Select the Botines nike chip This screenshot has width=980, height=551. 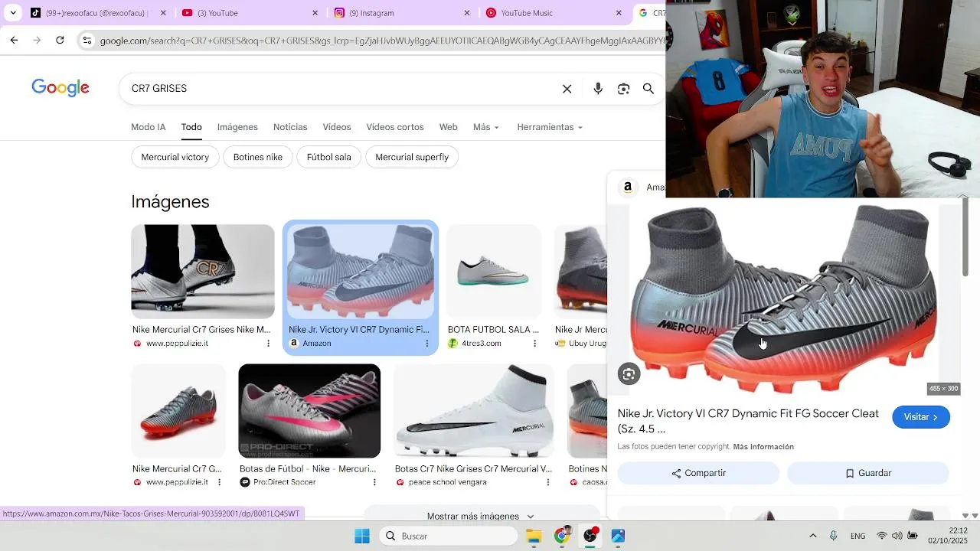click(258, 157)
